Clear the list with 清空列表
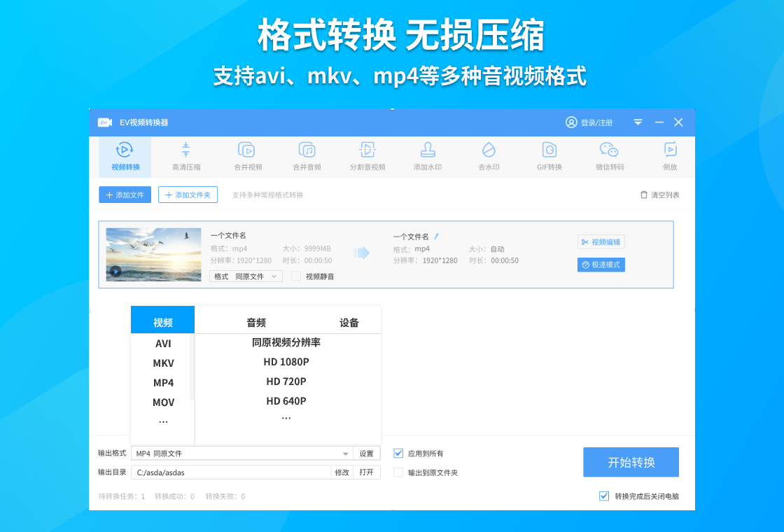784x532 pixels. click(x=660, y=195)
